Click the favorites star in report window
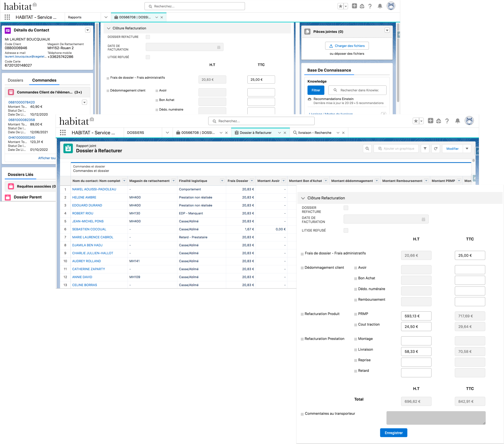This screenshot has height=444, width=504. pos(416,121)
